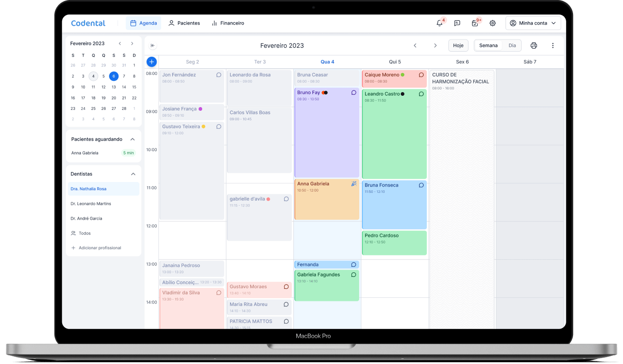This screenshot has height=364, width=623.
Task: Open the calendar tasks icon with 9+ badge
Action: pyautogui.click(x=475, y=23)
